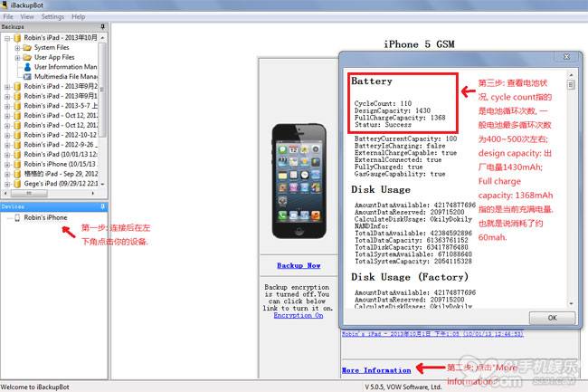Click "TotalDiskCapacity: 63417876480" text
The width and height of the screenshot is (588, 392).
click(x=412, y=247)
